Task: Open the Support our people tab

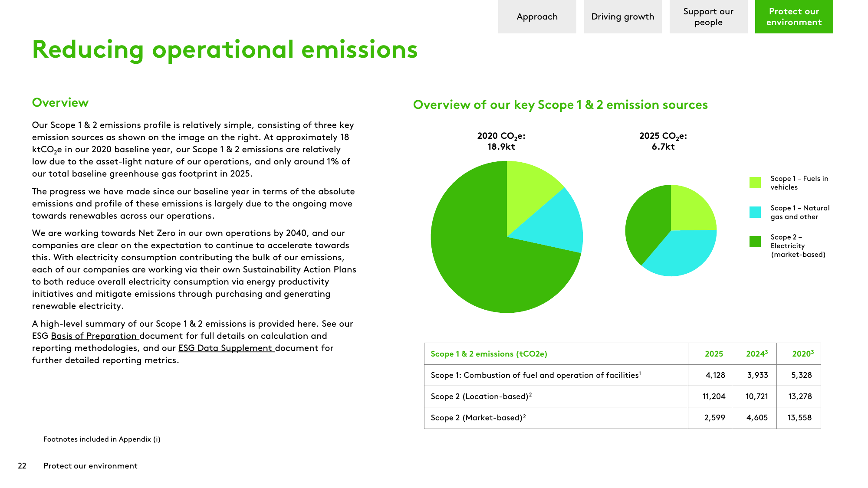Action: point(708,16)
